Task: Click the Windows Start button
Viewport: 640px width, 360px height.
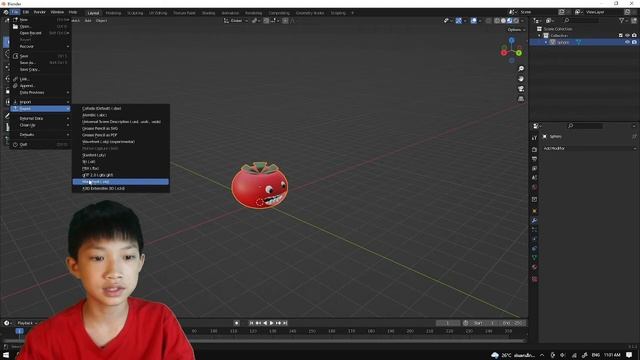Action: pos(6,355)
